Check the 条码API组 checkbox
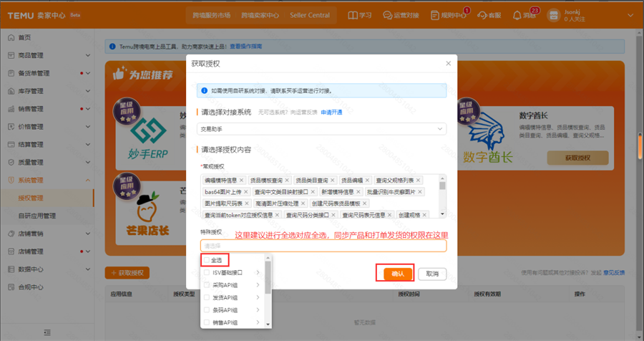The height and width of the screenshot is (341, 644). tap(207, 309)
